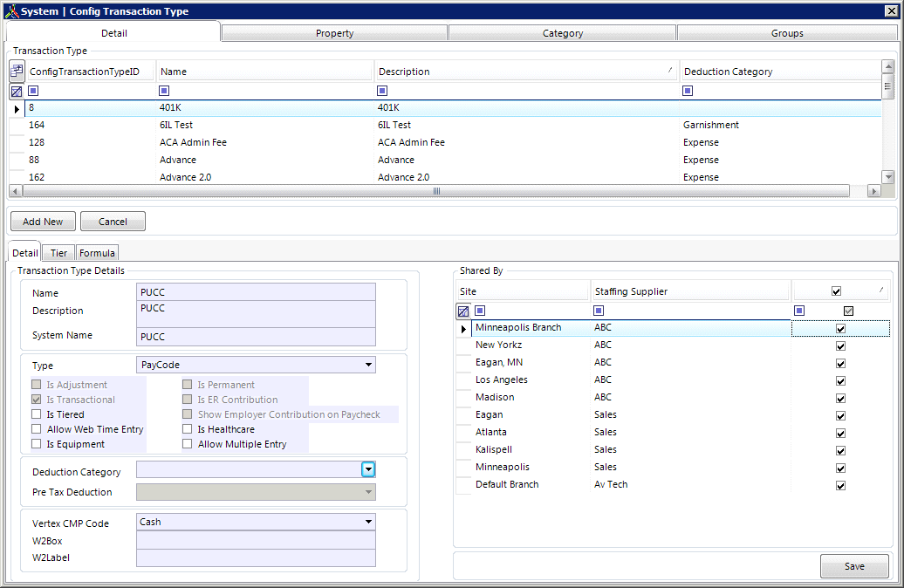
Task: Open the Transaction Type grid column chooser
Action: (17, 72)
